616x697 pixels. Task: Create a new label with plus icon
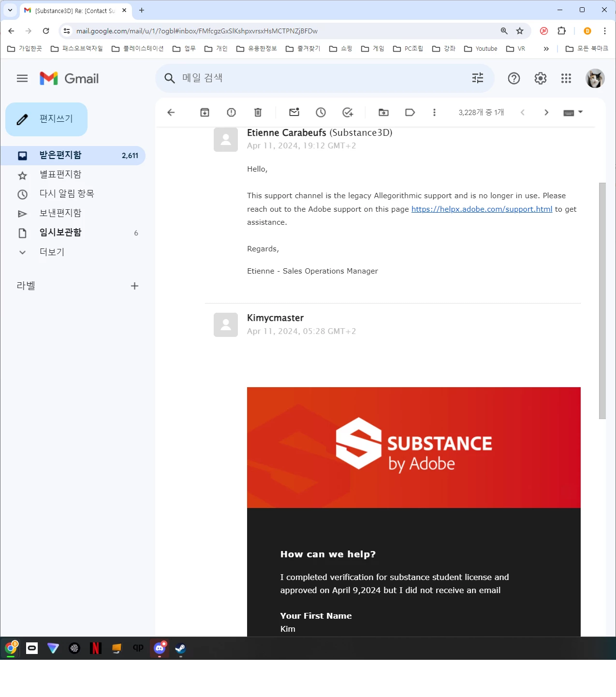pyautogui.click(x=134, y=286)
